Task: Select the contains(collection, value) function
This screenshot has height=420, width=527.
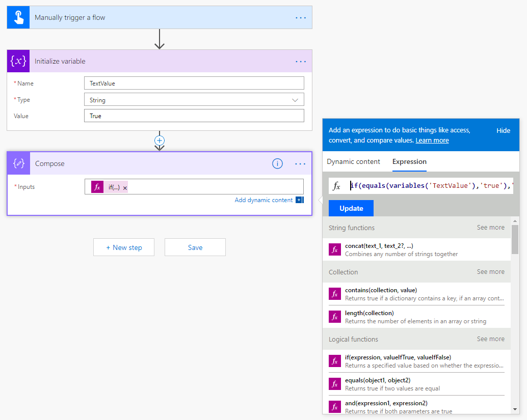Action: pyautogui.click(x=417, y=294)
